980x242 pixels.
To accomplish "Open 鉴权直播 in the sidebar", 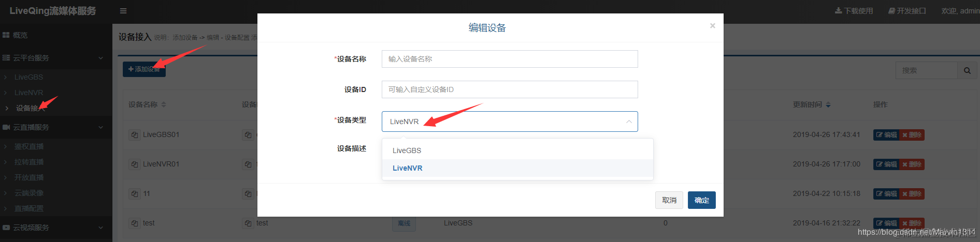I will [29, 146].
